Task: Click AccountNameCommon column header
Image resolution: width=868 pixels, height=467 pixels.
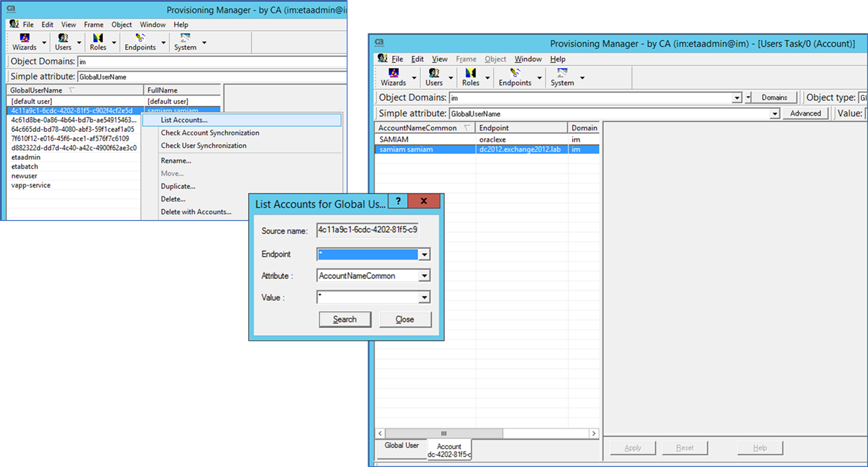Action: [425, 128]
